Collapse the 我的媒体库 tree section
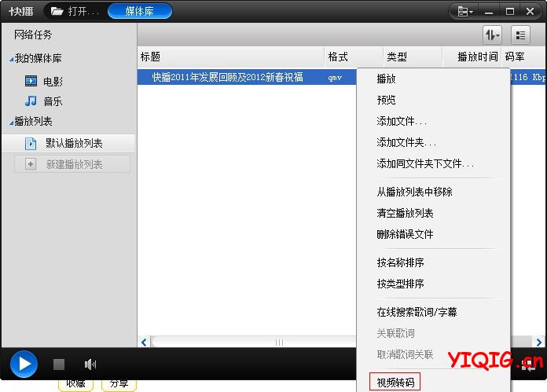Viewport: 547px width, 392px height. [x=12, y=59]
